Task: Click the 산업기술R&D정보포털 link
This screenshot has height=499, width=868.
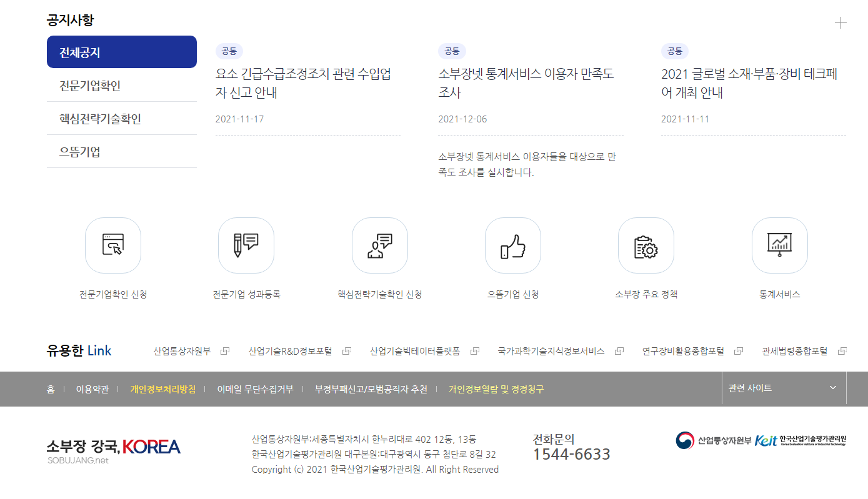Action: pyautogui.click(x=290, y=351)
